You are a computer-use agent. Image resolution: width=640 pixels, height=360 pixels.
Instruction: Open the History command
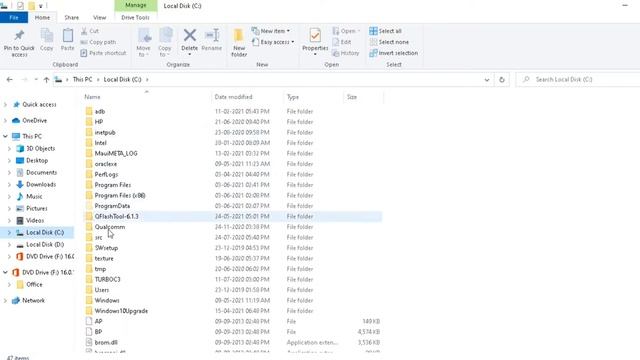coord(346,53)
